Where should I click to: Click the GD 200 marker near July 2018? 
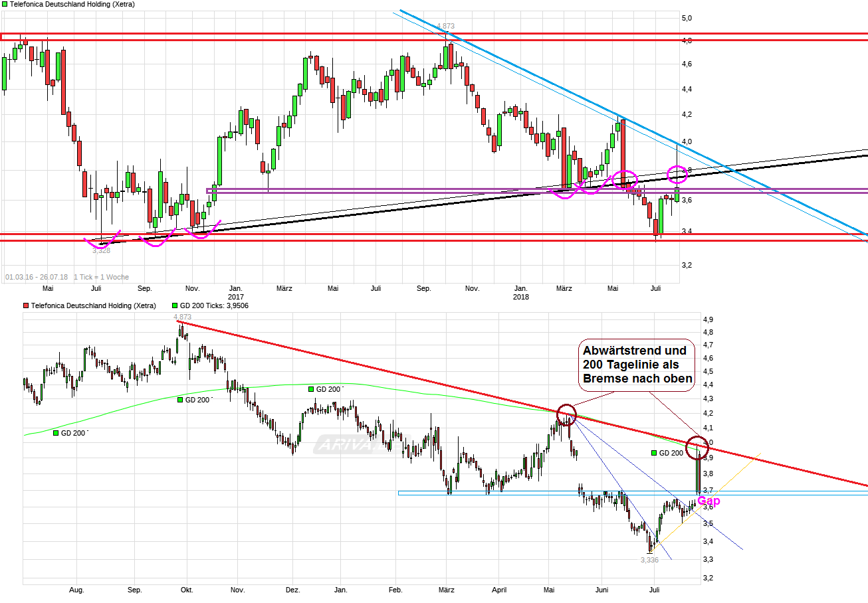coord(653,452)
